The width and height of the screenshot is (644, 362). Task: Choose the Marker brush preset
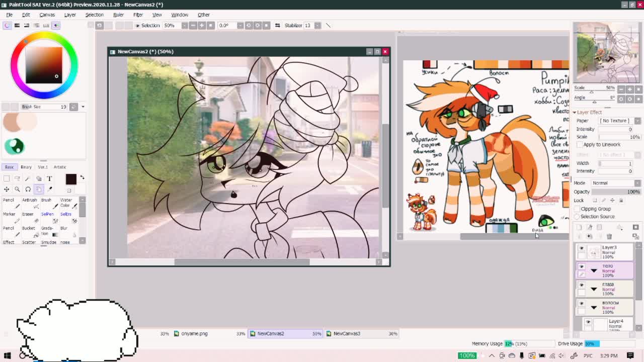[x=11, y=217]
